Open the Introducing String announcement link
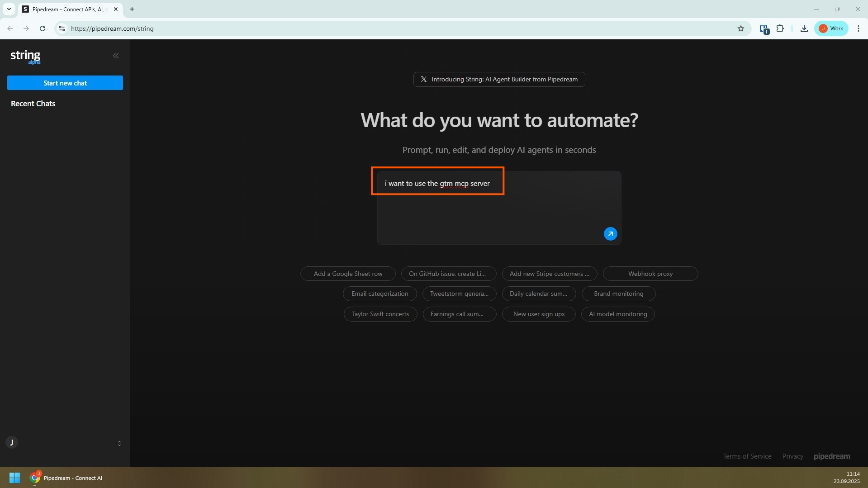Screen dimensions: 868x488 tap(499, 79)
